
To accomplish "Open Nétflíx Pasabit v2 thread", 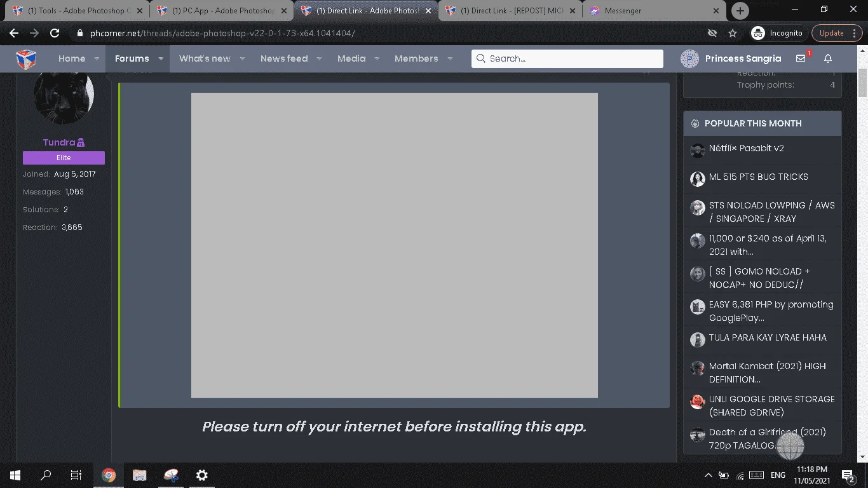I will pos(746,148).
